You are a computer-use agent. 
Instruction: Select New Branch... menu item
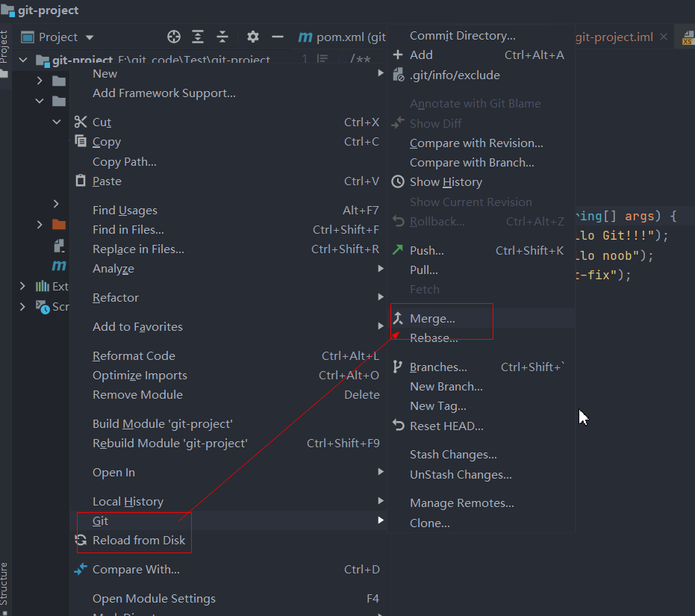tap(481, 386)
